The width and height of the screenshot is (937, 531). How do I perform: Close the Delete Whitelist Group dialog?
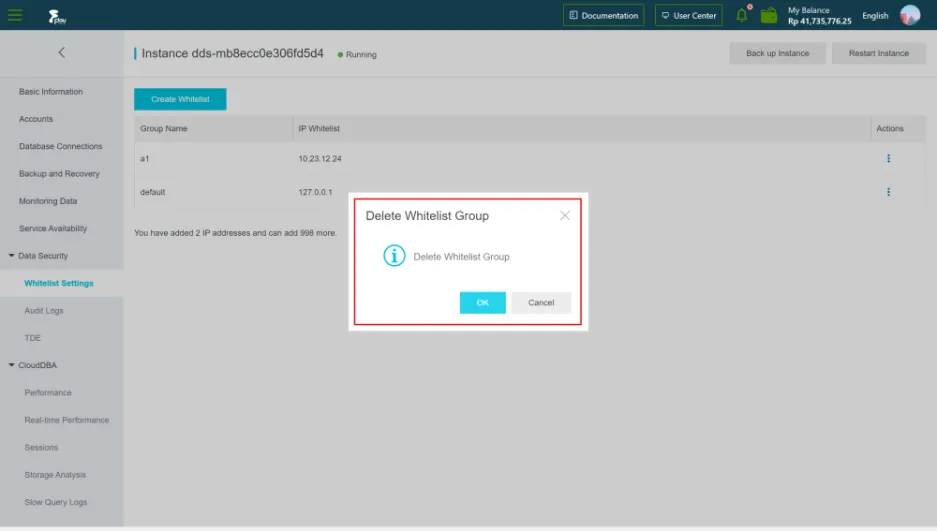(x=565, y=216)
